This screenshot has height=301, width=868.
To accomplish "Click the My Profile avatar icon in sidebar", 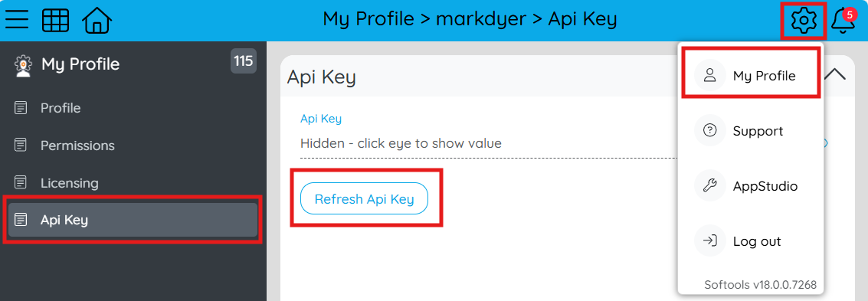I will tap(23, 65).
